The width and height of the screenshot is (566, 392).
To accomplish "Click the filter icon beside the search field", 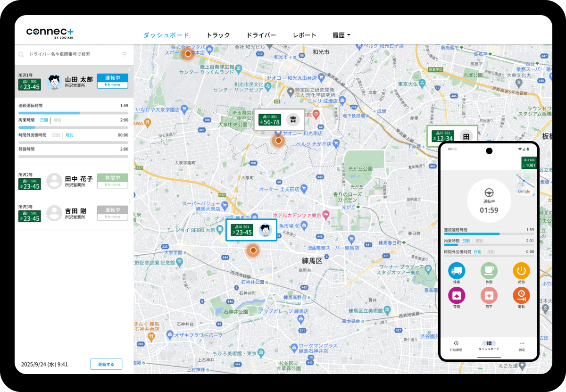I will 124,54.
